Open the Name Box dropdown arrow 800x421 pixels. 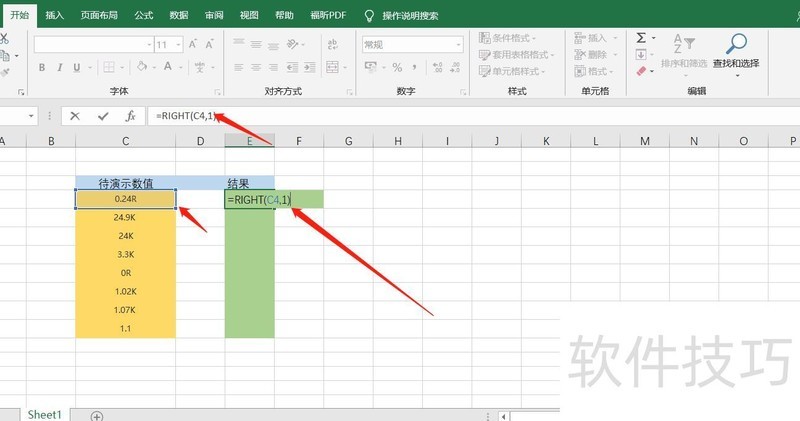point(31,116)
